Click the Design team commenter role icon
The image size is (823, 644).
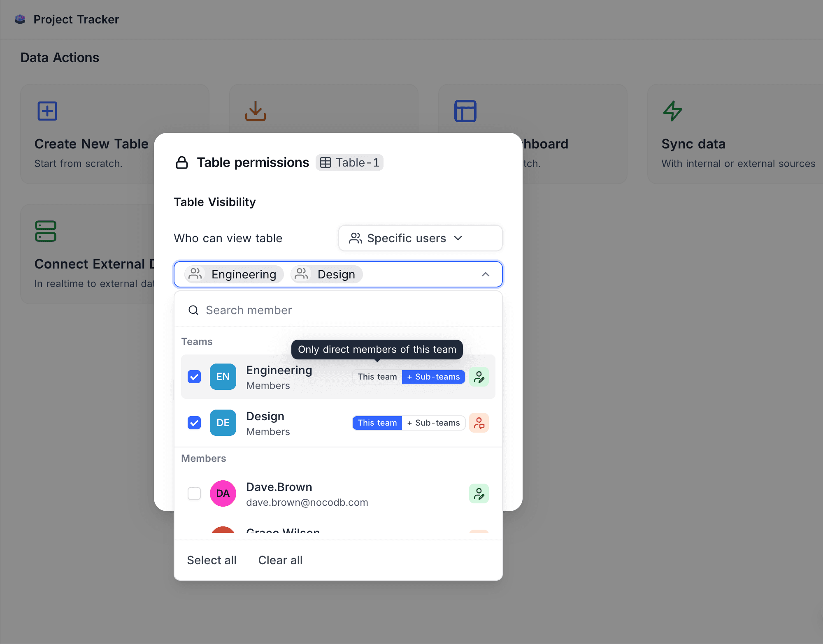click(x=479, y=423)
